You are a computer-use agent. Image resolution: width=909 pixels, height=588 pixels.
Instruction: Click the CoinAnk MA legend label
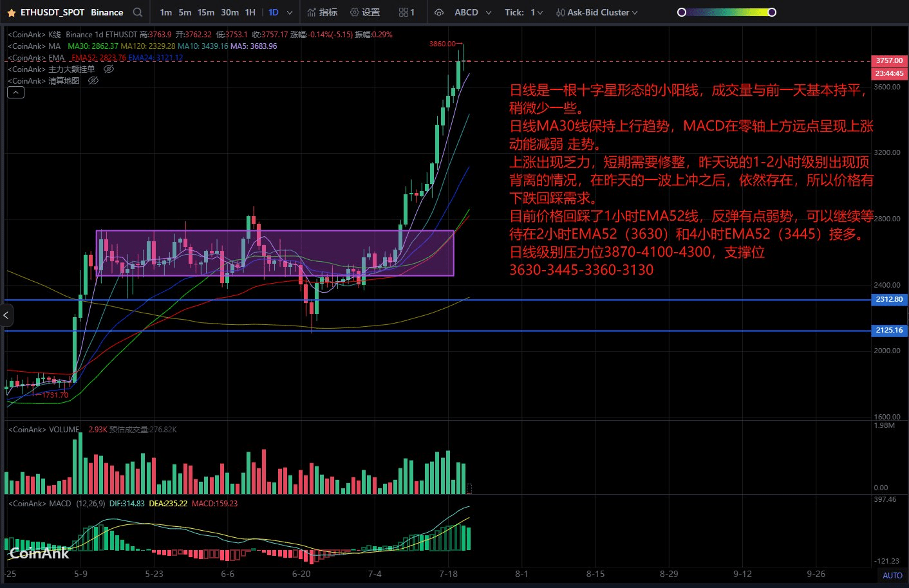(x=34, y=46)
